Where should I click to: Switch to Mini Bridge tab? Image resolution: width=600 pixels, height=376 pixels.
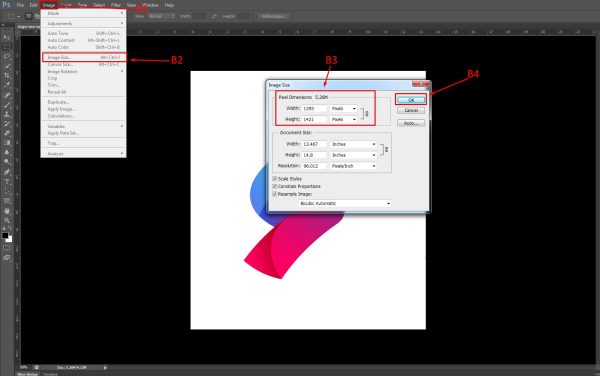28,374
